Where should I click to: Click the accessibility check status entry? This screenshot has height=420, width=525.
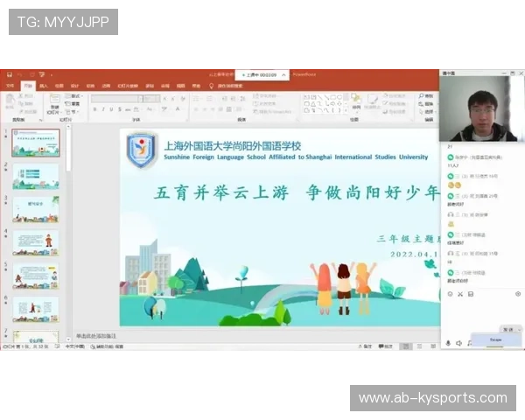(107, 346)
